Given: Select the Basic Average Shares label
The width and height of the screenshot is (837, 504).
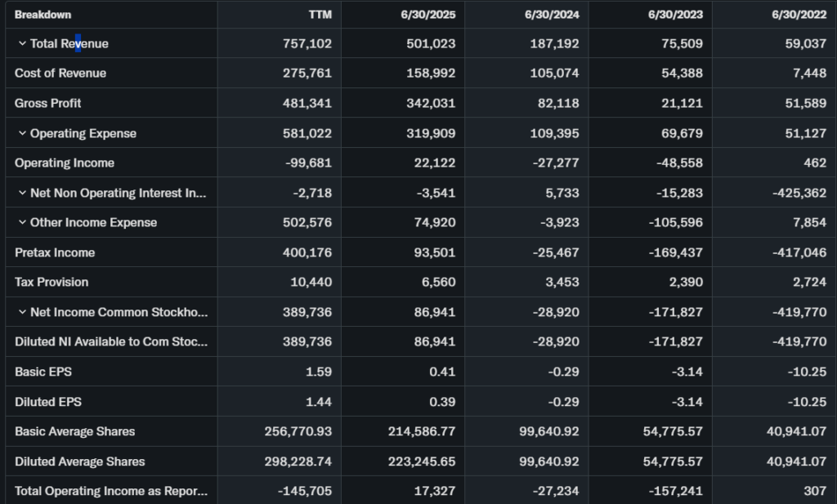Looking at the screenshot, I should pyautogui.click(x=74, y=431).
